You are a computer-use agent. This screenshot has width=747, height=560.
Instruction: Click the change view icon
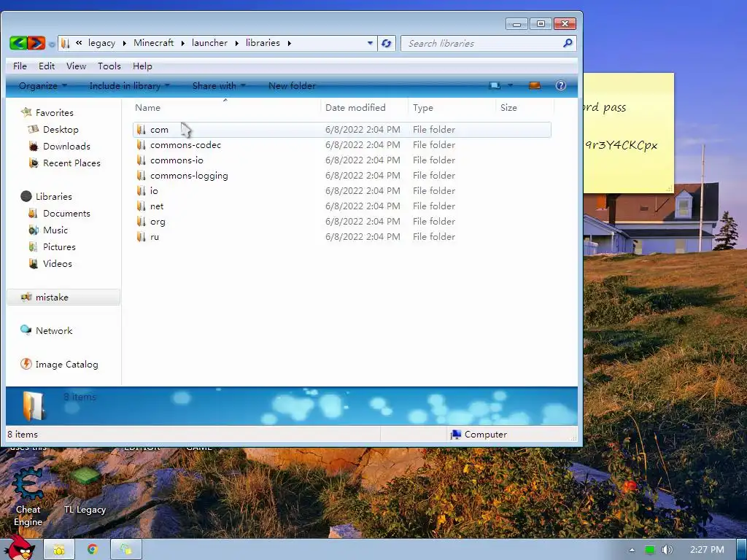point(495,86)
